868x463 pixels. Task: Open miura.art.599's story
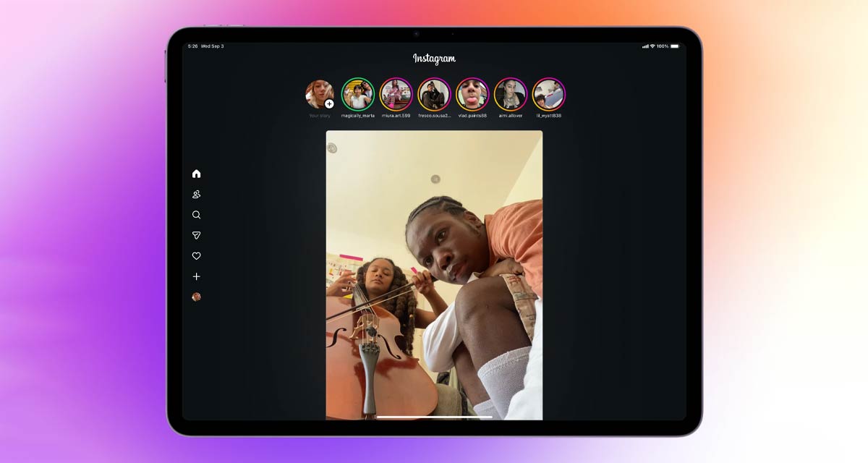pyautogui.click(x=396, y=94)
